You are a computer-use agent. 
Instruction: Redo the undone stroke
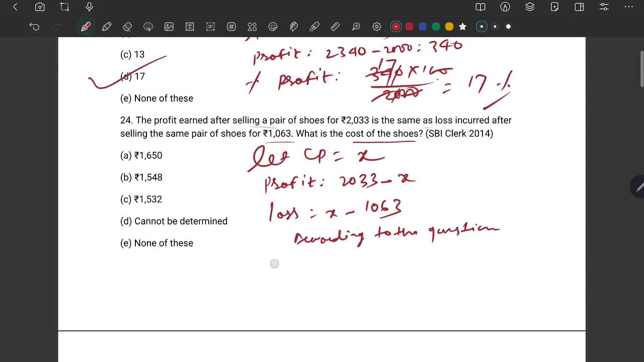[x=57, y=27]
